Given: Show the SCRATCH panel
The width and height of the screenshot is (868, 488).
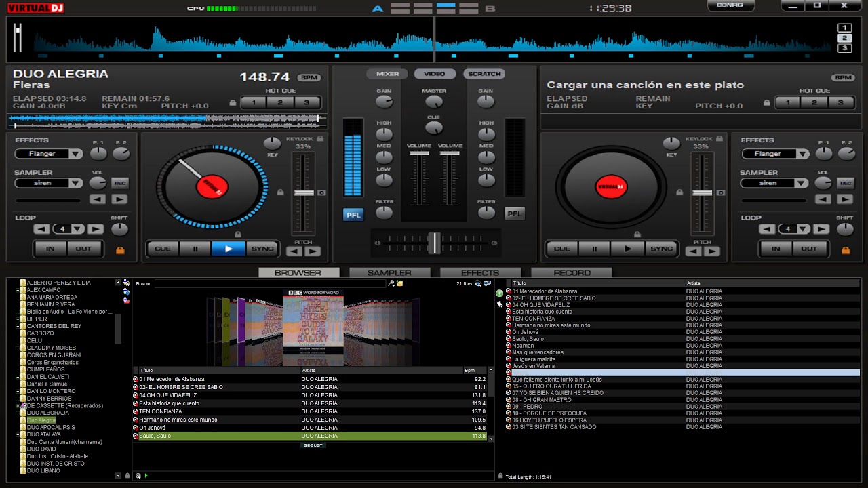Looking at the screenshot, I should (484, 74).
